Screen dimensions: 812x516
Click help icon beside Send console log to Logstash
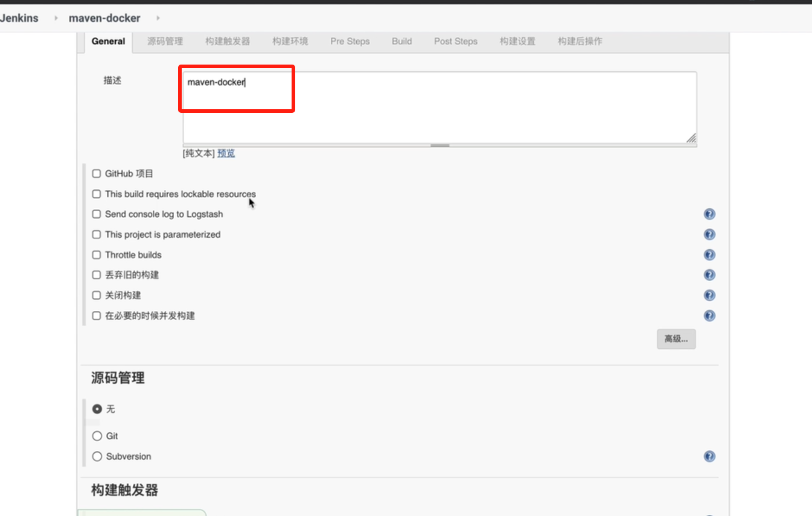[x=709, y=214]
